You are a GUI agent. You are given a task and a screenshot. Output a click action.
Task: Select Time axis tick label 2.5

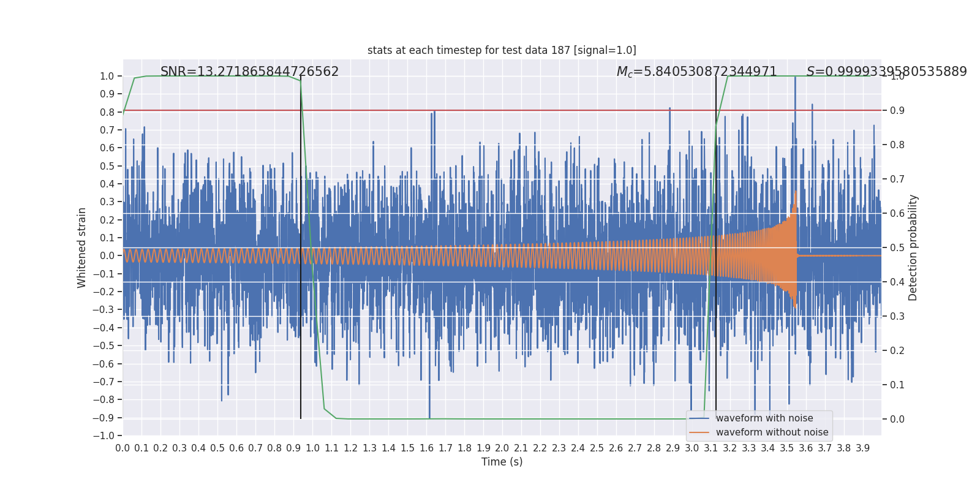click(597, 448)
